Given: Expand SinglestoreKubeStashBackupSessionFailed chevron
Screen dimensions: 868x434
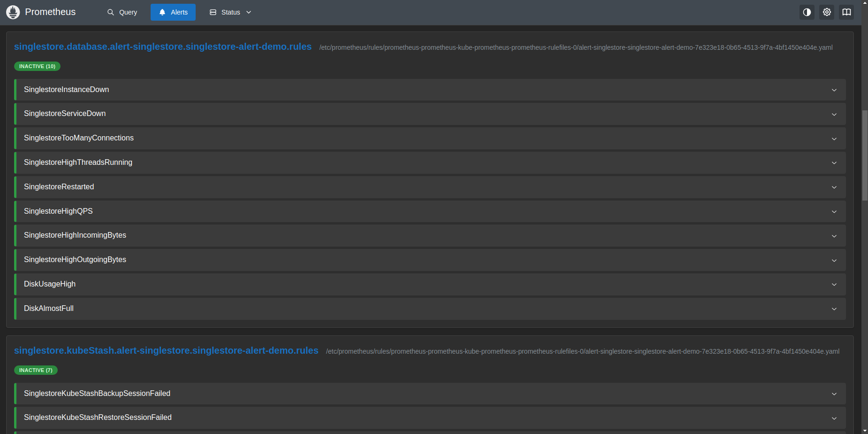Looking at the screenshot, I should [834, 394].
